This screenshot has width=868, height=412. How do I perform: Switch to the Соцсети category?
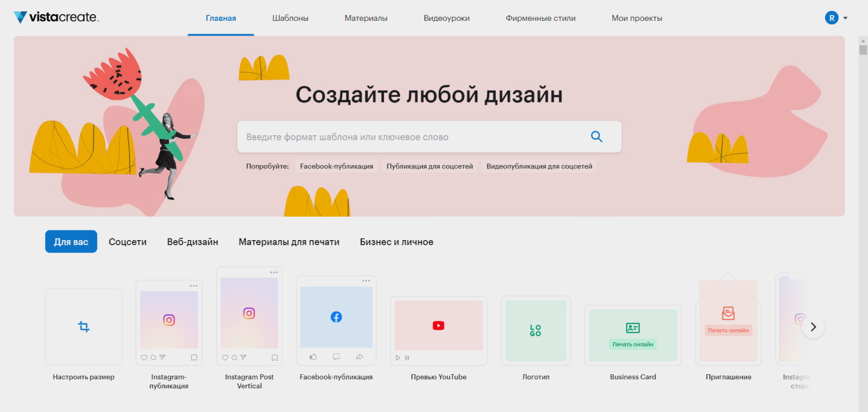click(x=127, y=242)
